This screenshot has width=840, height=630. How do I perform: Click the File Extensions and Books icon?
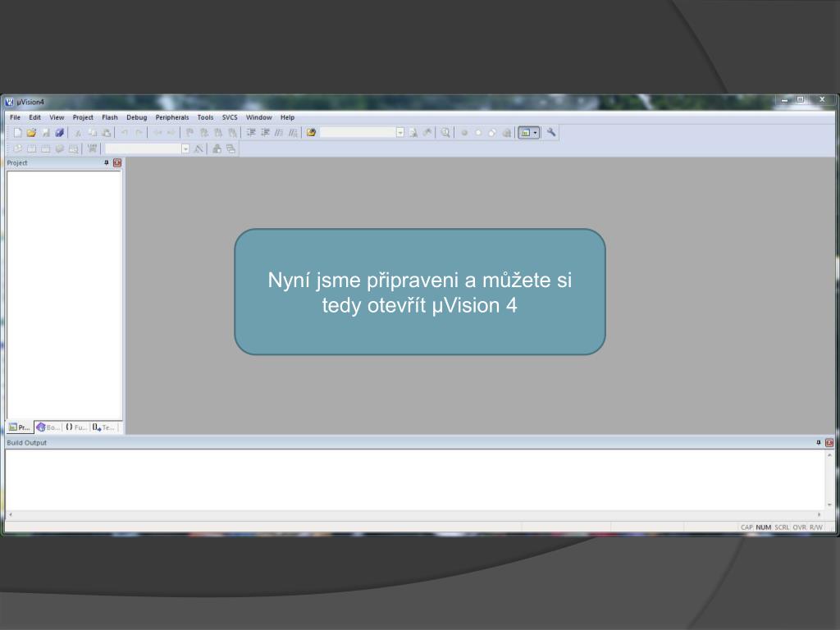[x=217, y=149]
